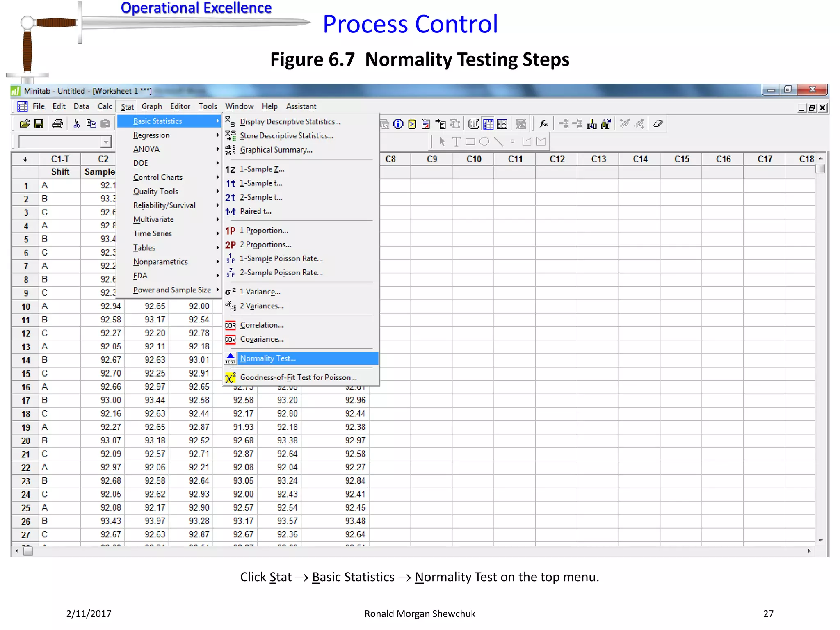The height and width of the screenshot is (630, 840).
Task: Open the empty toolbar combo box dropdown
Action: pos(106,142)
